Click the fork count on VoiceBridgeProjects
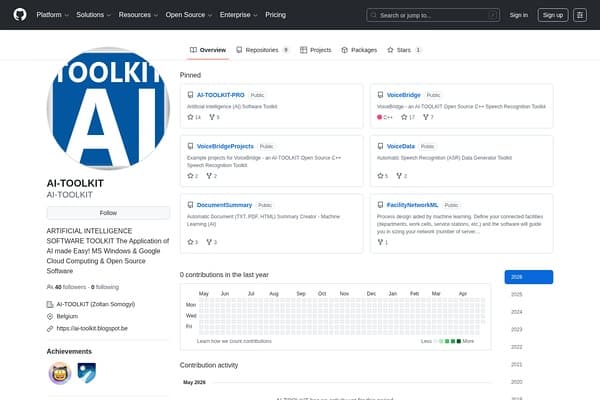Image resolution: width=600 pixels, height=400 pixels. [212, 176]
